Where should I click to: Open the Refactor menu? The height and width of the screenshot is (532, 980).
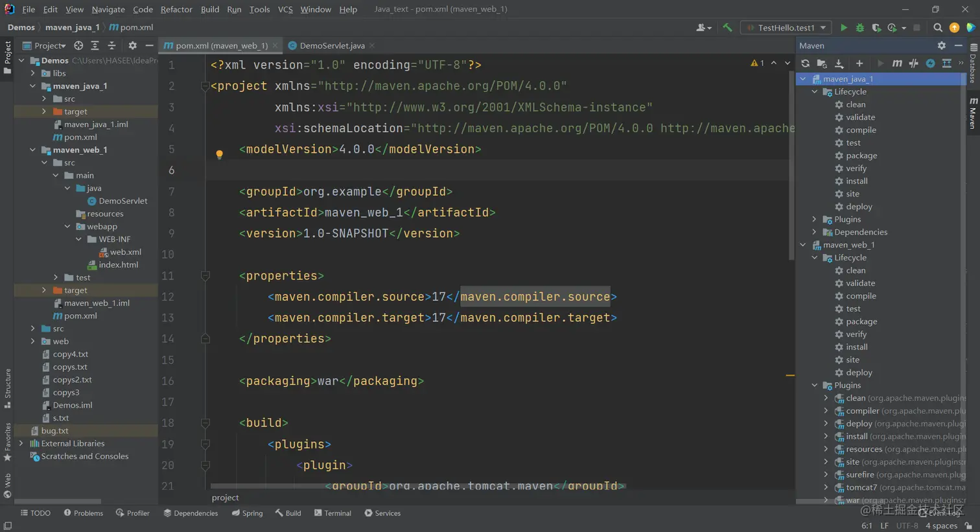[x=176, y=9]
